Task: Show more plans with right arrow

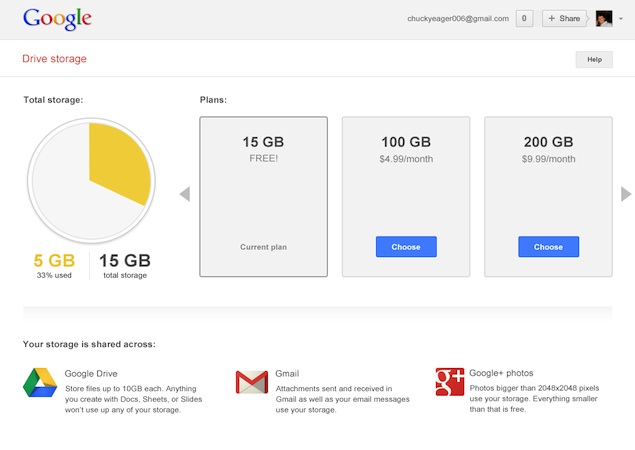Action: click(626, 194)
